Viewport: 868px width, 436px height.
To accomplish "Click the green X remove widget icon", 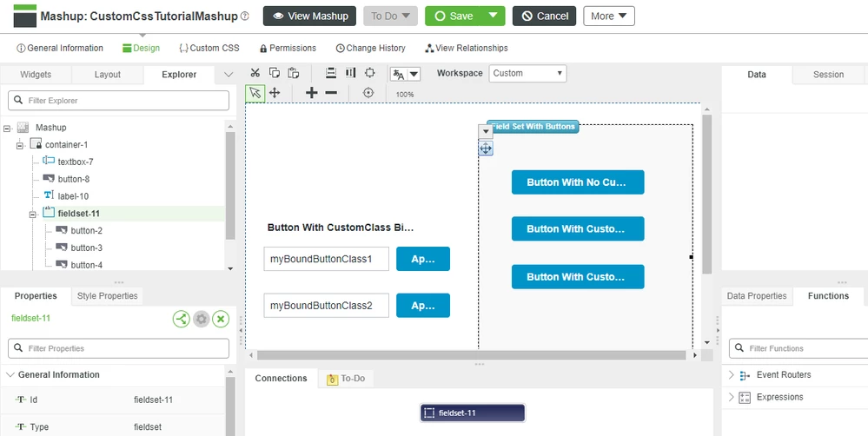I will 221,319.
